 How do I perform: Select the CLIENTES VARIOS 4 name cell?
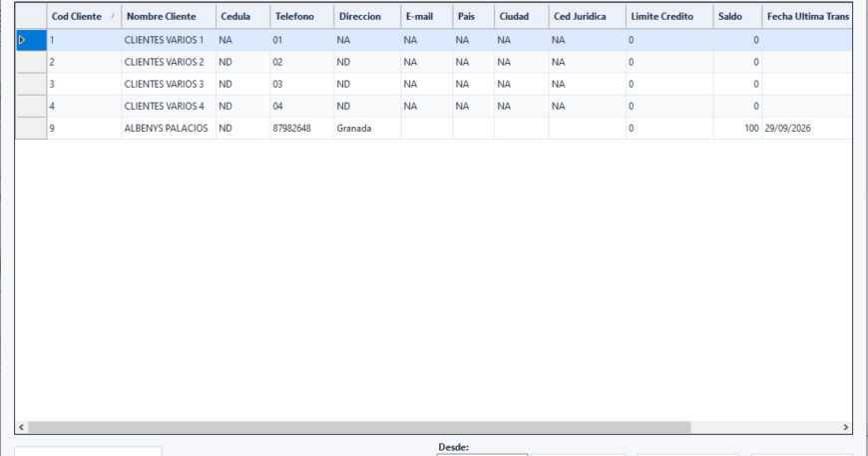pos(169,106)
